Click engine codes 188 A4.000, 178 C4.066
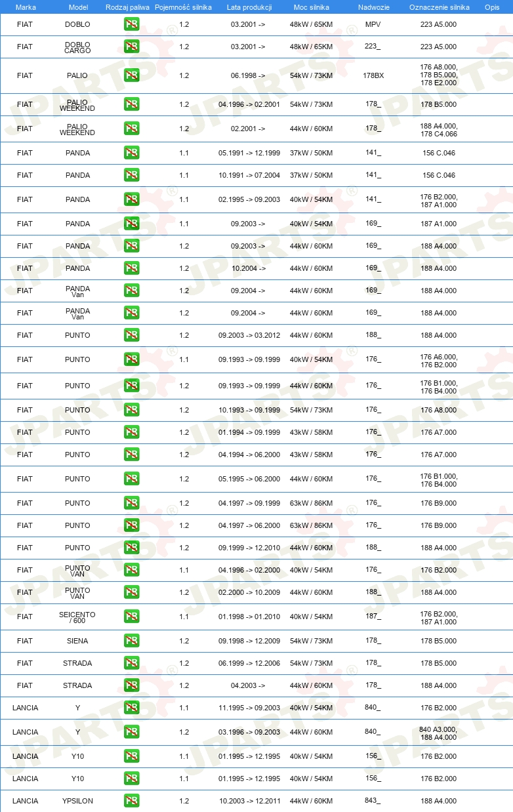 (439, 129)
